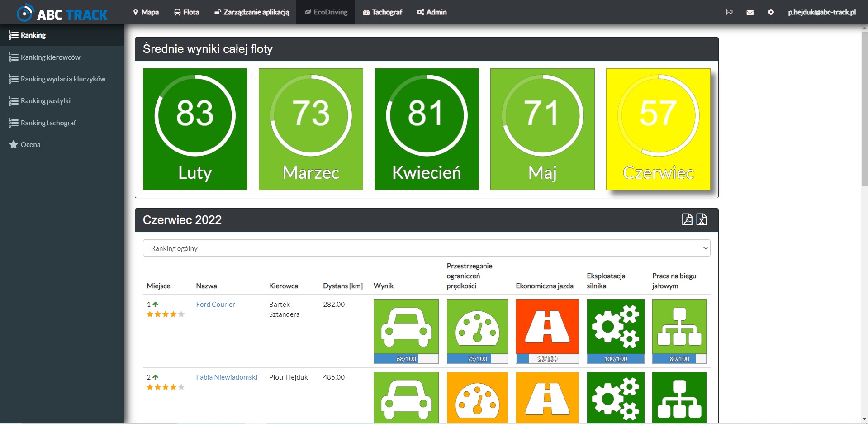
Task: Export the ranking as PDF
Action: point(687,219)
